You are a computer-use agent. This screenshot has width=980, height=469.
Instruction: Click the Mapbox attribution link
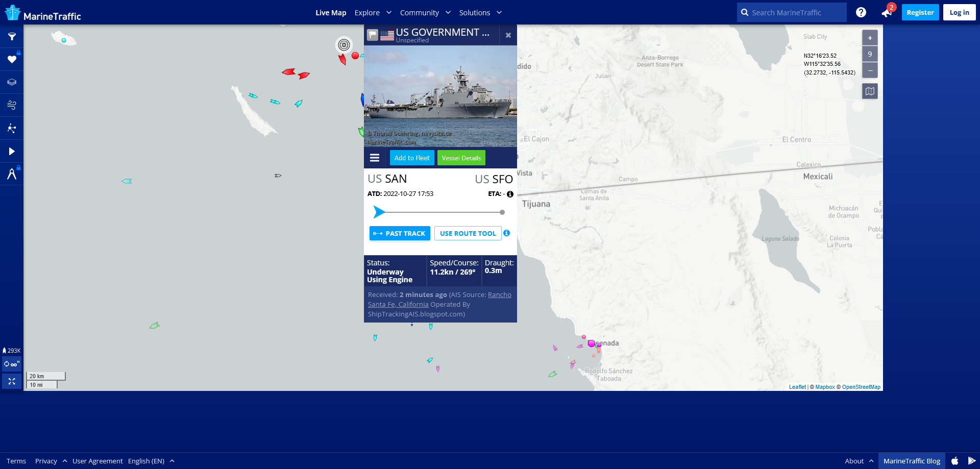click(x=825, y=387)
